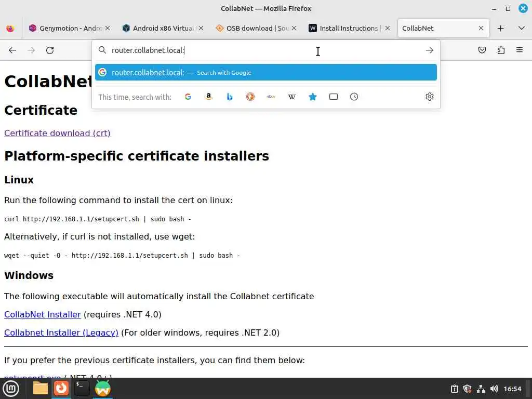Launch the Terminal from the taskbar
Viewport: 532px width, 399px height.
click(82, 389)
